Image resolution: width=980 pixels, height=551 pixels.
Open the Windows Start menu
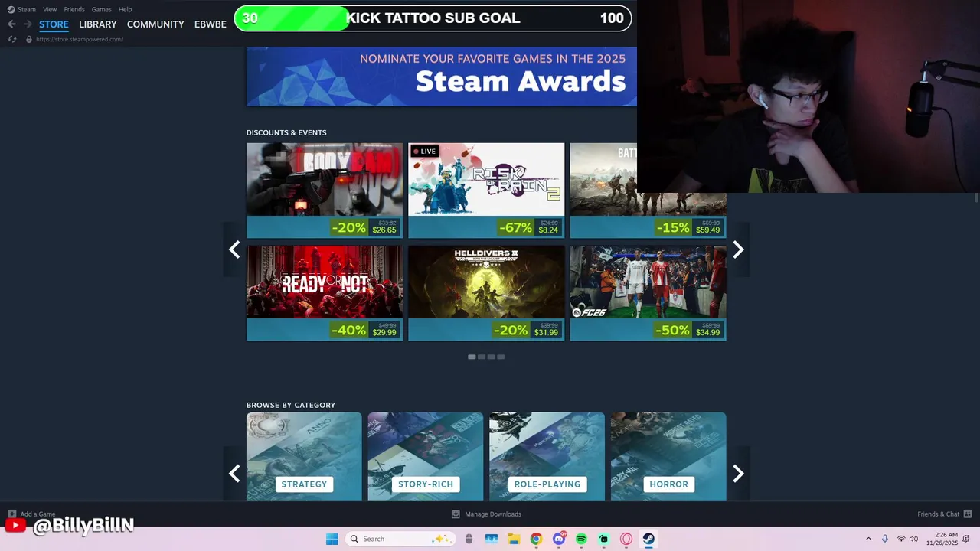pos(332,539)
